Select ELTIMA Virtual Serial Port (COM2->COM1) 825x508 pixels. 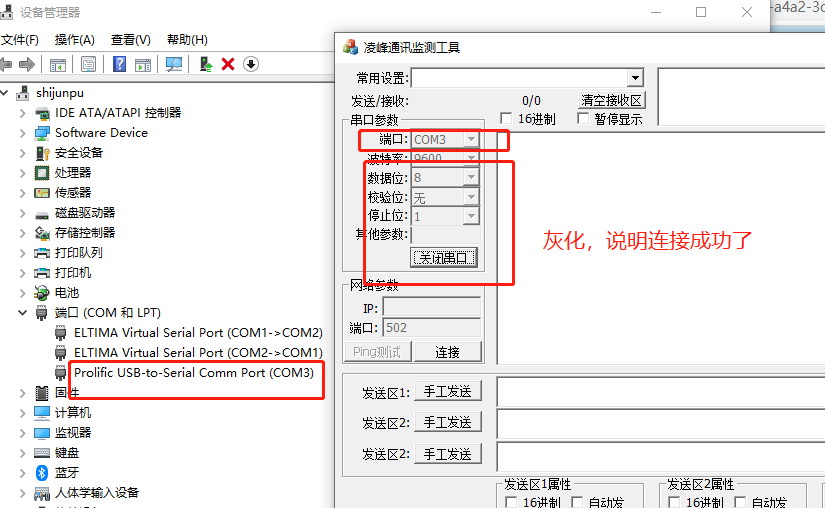[x=198, y=353]
